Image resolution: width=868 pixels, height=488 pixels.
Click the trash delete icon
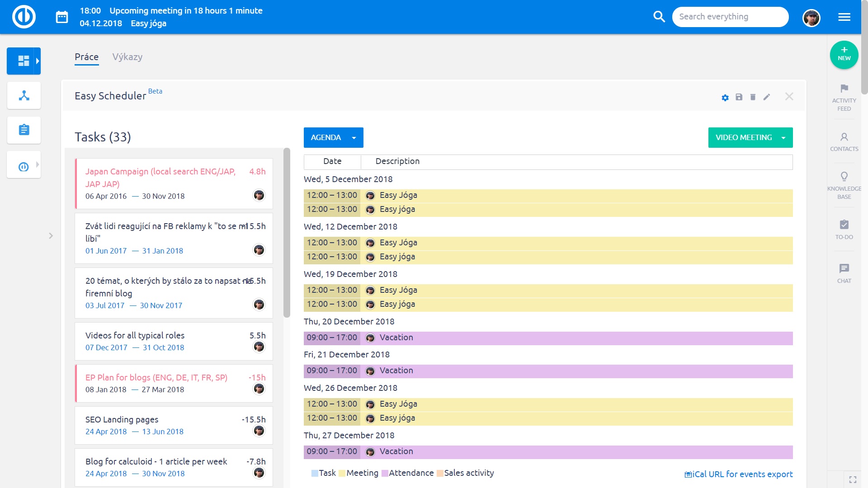coord(753,97)
